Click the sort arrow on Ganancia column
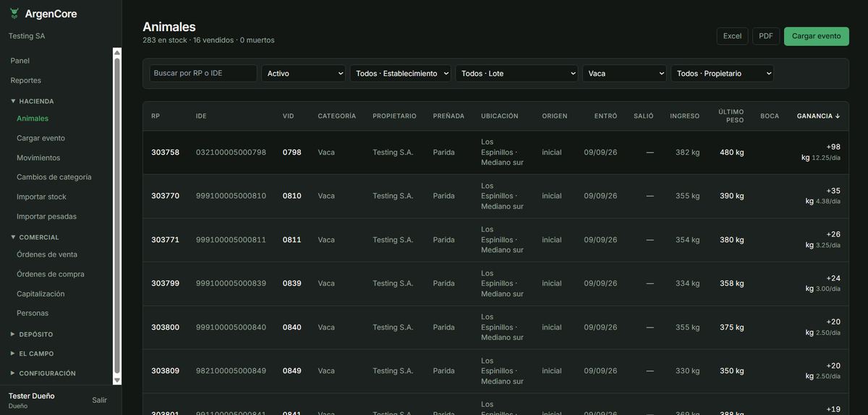The width and height of the screenshot is (868, 415). pyautogui.click(x=838, y=116)
